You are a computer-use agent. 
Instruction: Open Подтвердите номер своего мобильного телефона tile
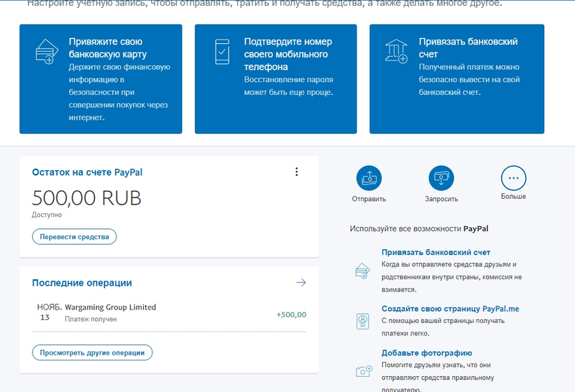tap(276, 79)
